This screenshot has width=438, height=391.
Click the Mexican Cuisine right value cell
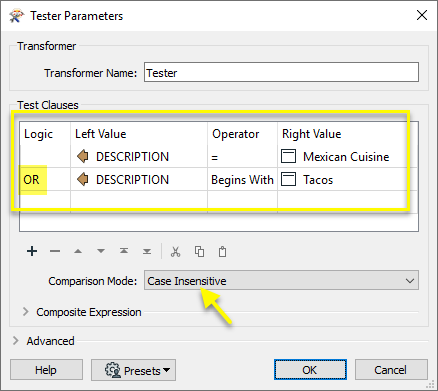(347, 157)
